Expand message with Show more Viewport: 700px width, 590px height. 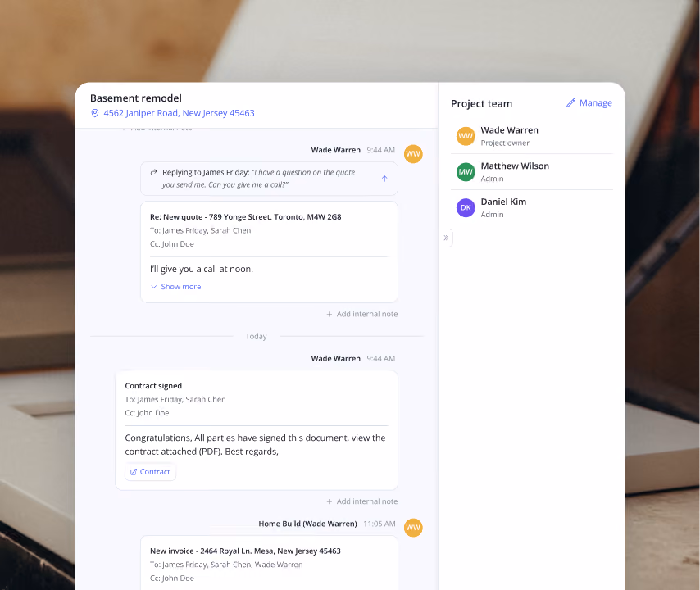[x=176, y=287]
